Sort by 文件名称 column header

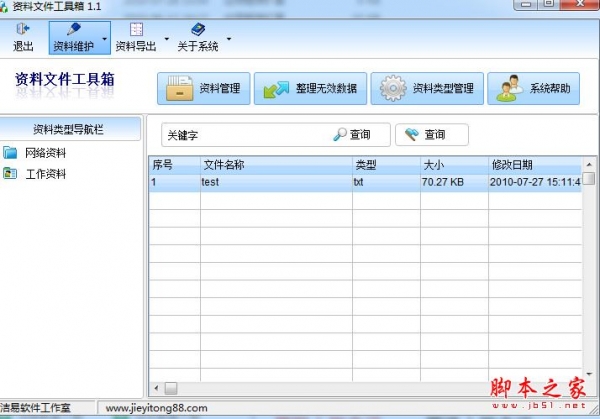pos(276,165)
